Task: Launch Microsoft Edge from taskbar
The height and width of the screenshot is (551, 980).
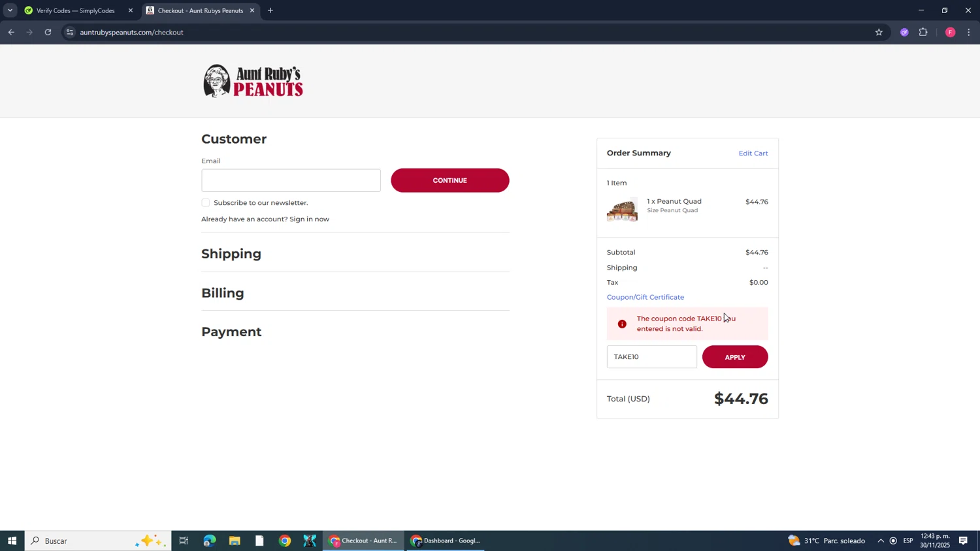Action: [209, 541]
